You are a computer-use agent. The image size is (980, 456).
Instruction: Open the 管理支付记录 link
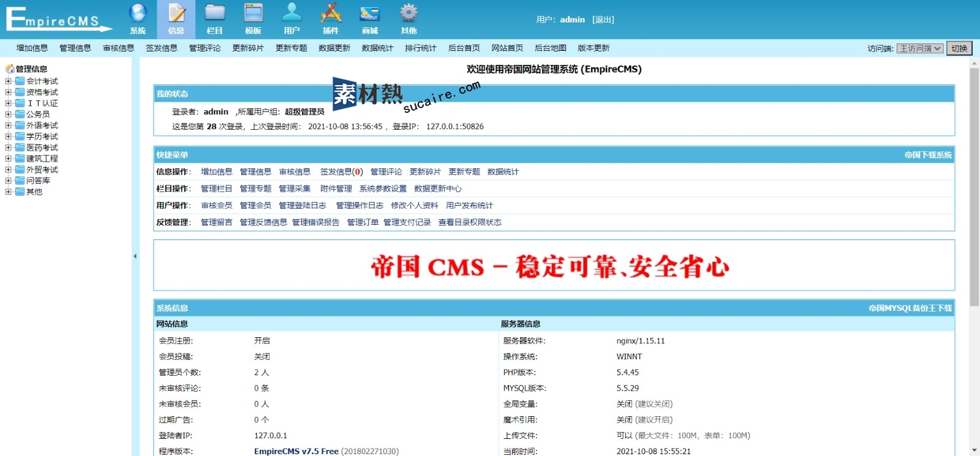click(x=407, y=222)
